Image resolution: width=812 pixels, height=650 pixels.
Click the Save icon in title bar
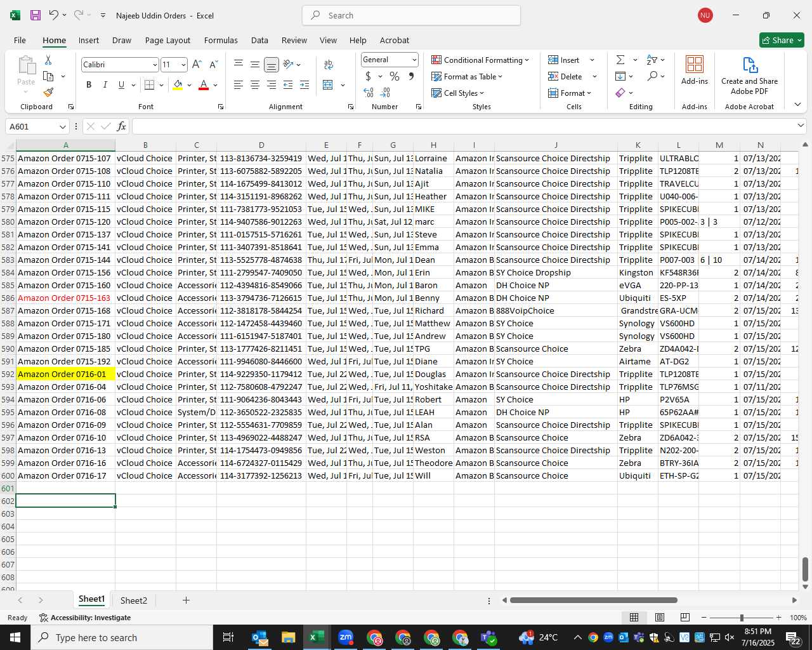pos(36,15)
